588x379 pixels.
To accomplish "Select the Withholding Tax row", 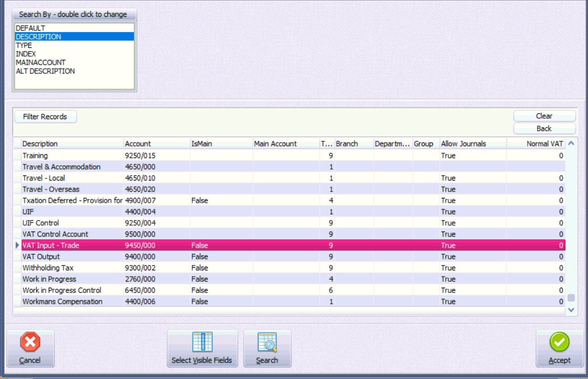I will pos(48,268).
